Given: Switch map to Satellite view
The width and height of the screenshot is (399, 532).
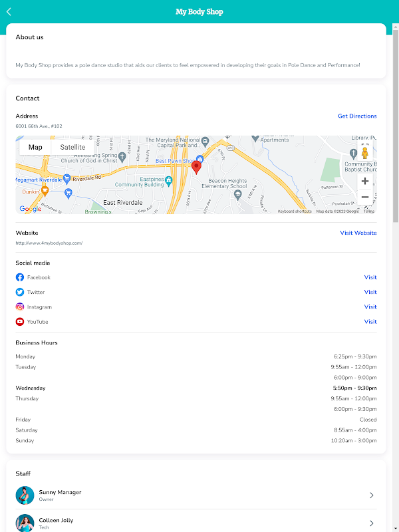Looking at the screenshot, I should [x=72, y=147].
